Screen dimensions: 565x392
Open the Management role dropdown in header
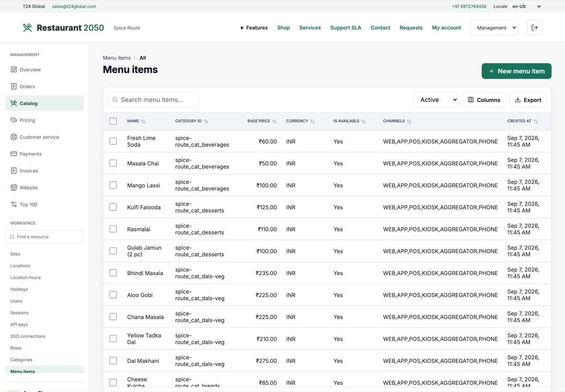pyautogui.click(x=494, y=28)
